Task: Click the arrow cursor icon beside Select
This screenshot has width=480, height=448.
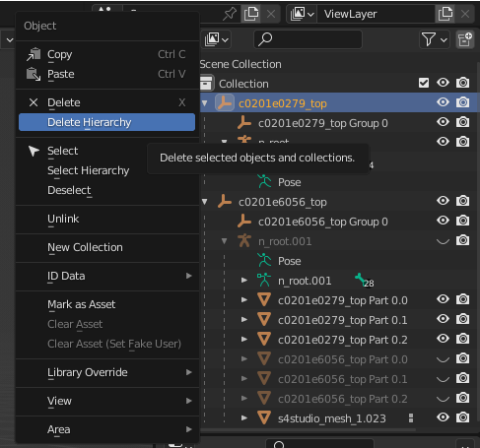Action: 34,151
